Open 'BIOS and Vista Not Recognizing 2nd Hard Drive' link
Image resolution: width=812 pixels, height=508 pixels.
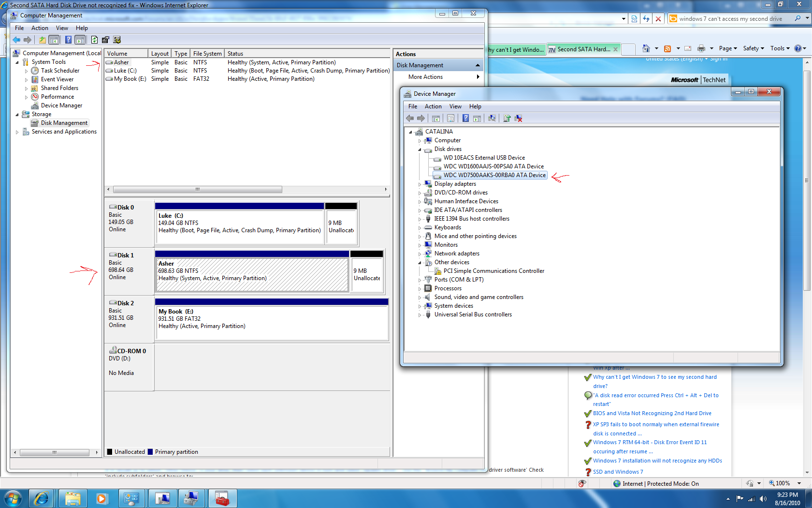652,413
